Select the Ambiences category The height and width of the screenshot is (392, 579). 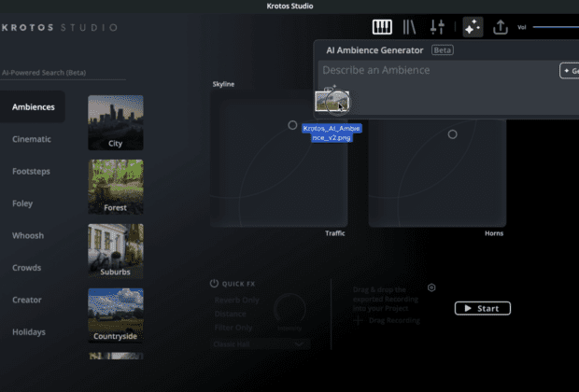(33, 107)
